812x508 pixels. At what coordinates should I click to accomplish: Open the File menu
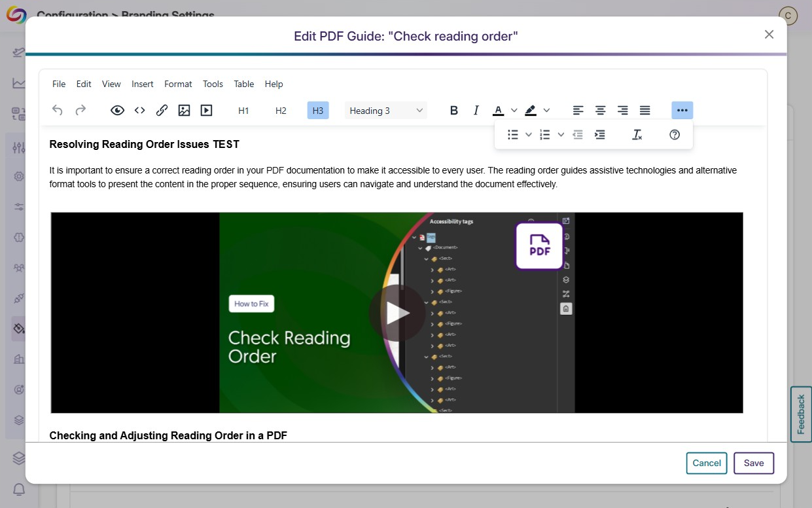click(59, 84)
